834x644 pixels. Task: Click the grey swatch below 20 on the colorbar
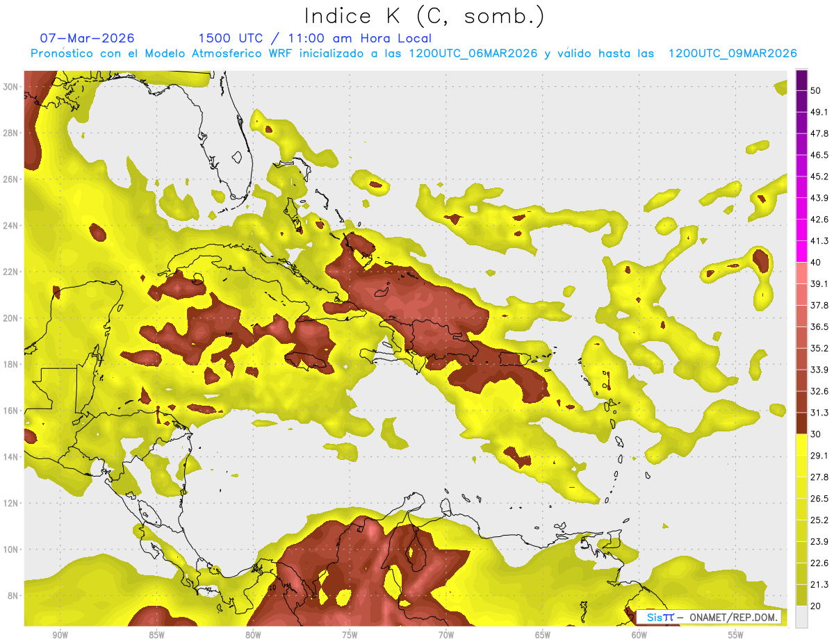[801, 617]
